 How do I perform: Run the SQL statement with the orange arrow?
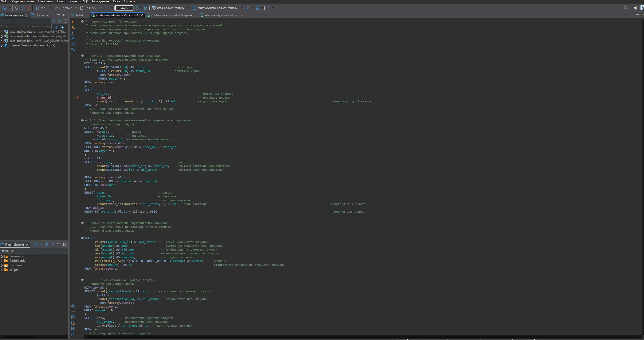point(73,22)
